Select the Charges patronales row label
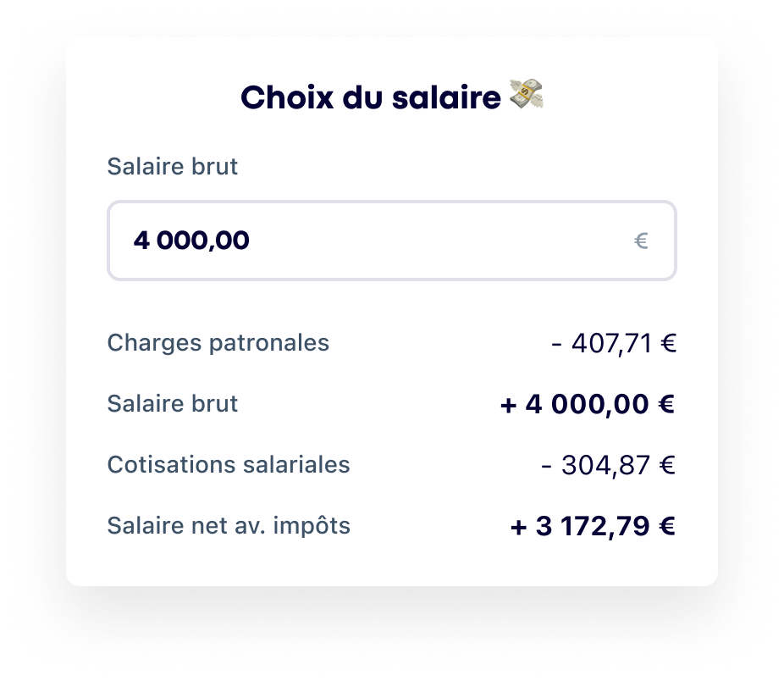The width and height of the screenshot is (784, 681). [x=218, y=343]
